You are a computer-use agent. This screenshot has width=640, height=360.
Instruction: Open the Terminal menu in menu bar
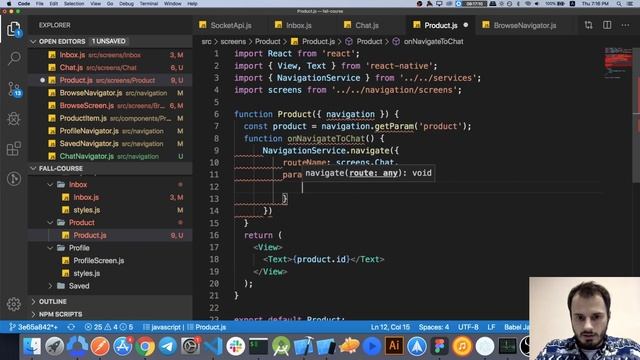click(x=149, y=4)
